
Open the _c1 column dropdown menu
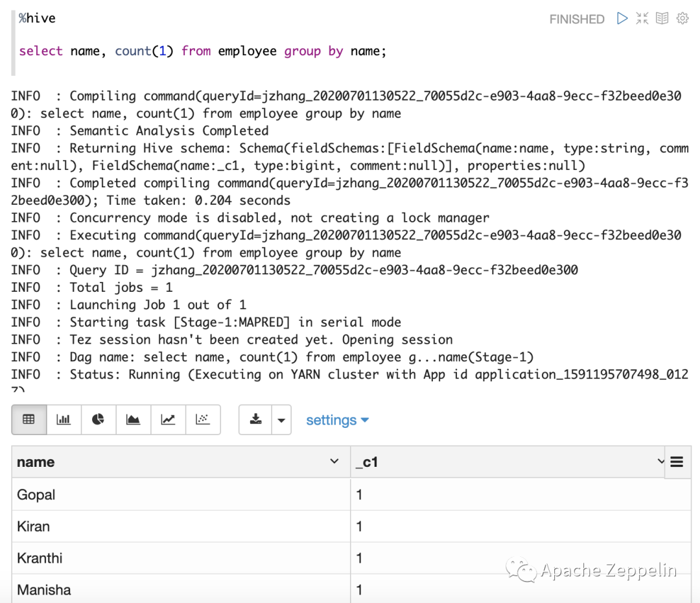660,462
